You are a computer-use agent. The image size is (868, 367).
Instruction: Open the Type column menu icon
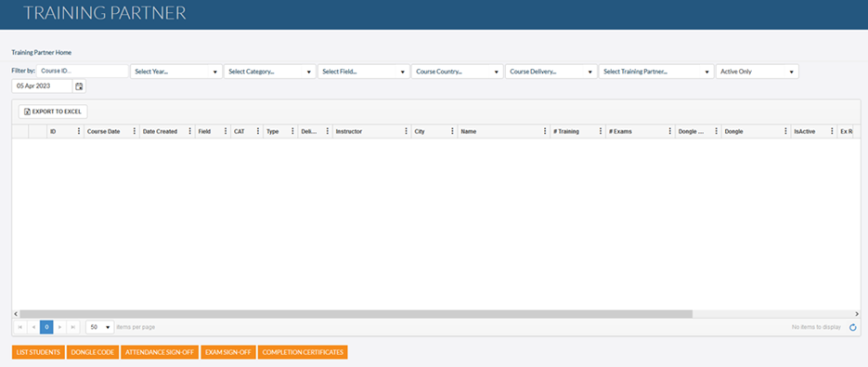coord(292,131)
